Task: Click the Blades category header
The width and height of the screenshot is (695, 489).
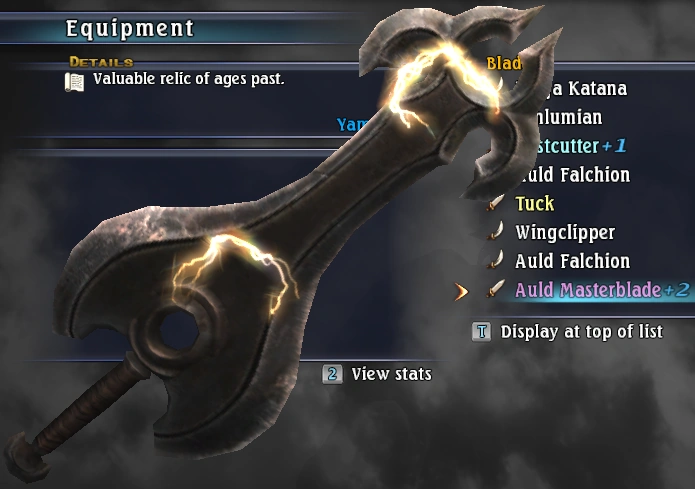Action: point(504,63)
